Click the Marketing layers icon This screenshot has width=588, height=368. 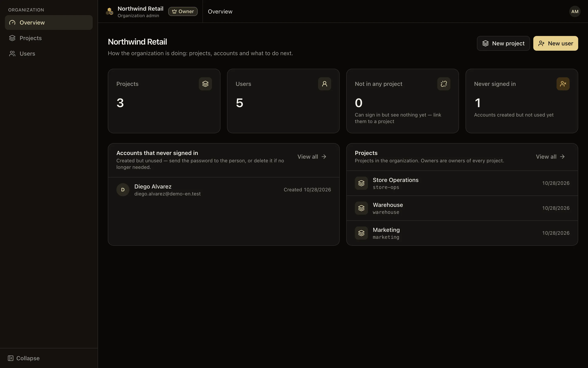[361, 233]
